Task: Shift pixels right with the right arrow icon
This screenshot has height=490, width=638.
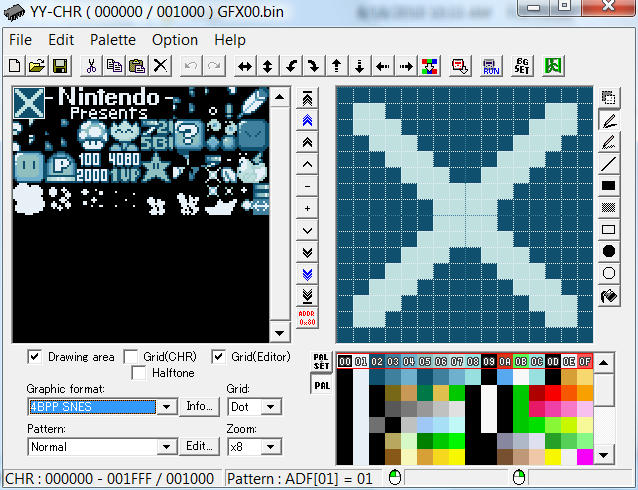Action: click(x=406, y=66)
